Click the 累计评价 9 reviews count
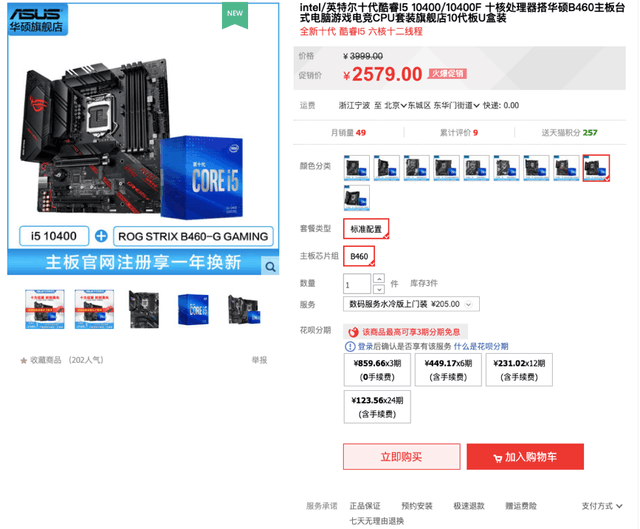 pos(459,133)
